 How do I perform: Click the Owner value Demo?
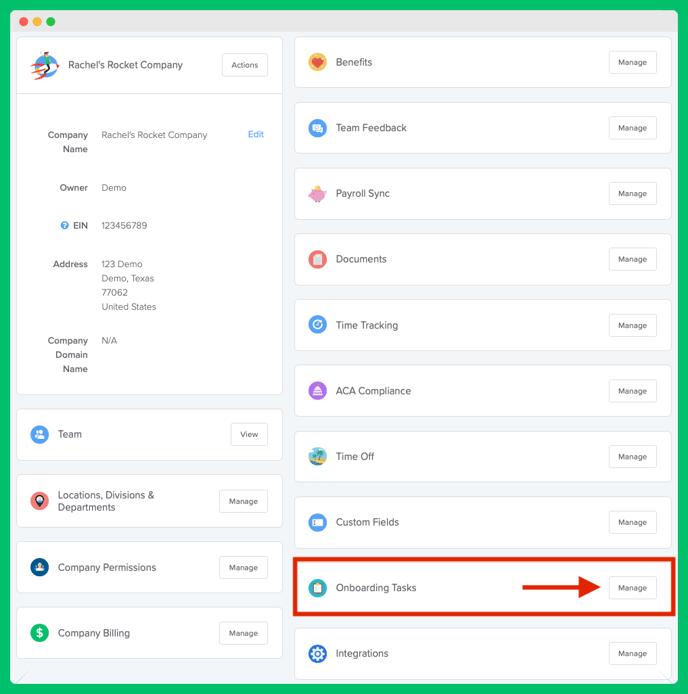(114, 188)
